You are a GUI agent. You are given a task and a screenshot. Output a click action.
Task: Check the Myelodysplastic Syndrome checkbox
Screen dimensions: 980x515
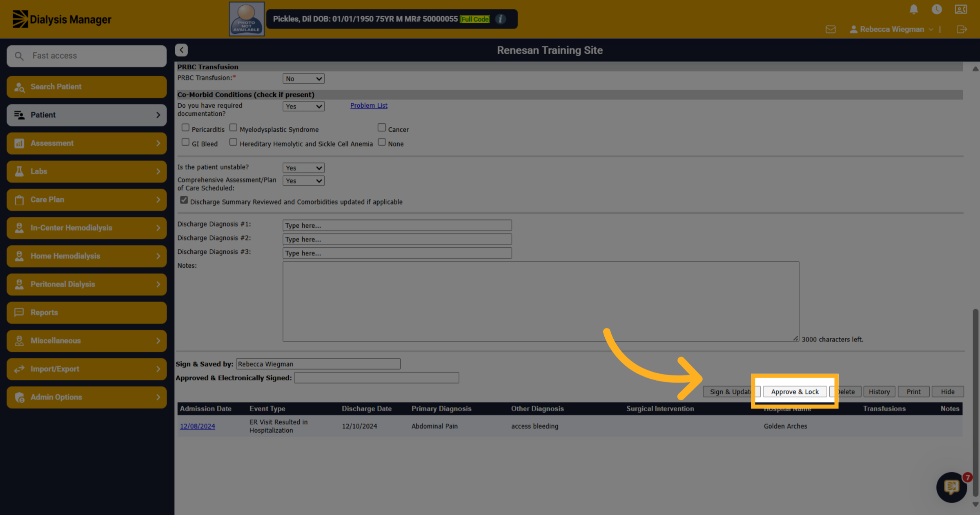(233, 128)
